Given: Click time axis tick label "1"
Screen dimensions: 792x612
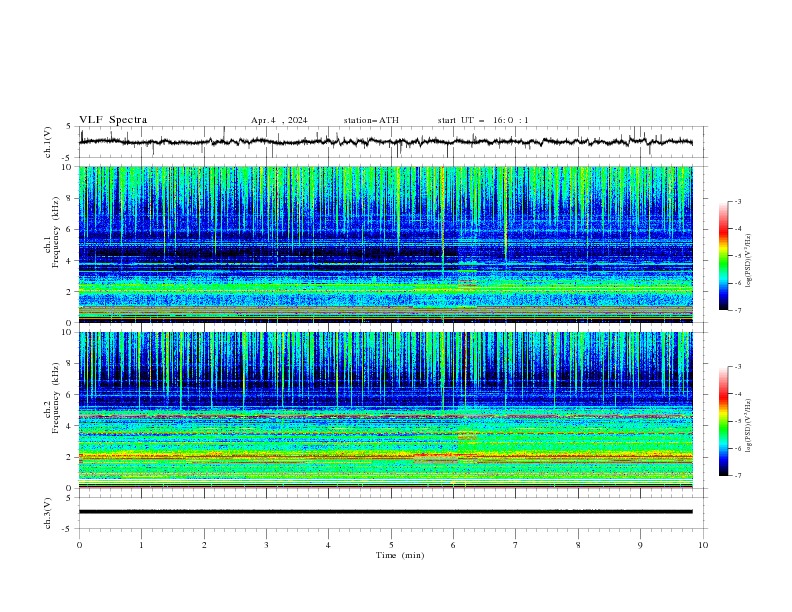Looking at the screenshot, I should coord(141,545).
